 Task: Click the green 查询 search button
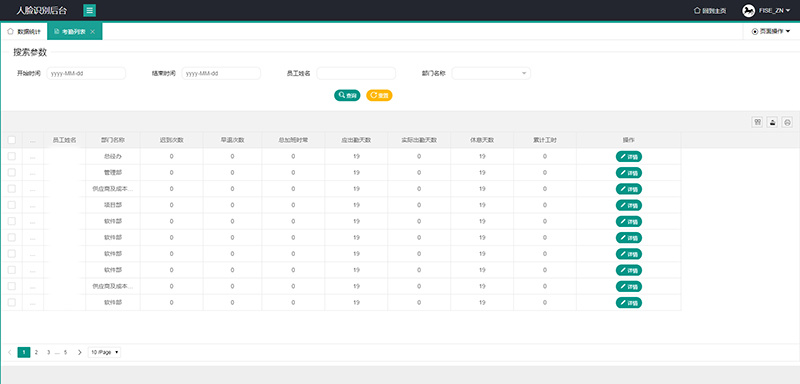[x=347, y=95]
